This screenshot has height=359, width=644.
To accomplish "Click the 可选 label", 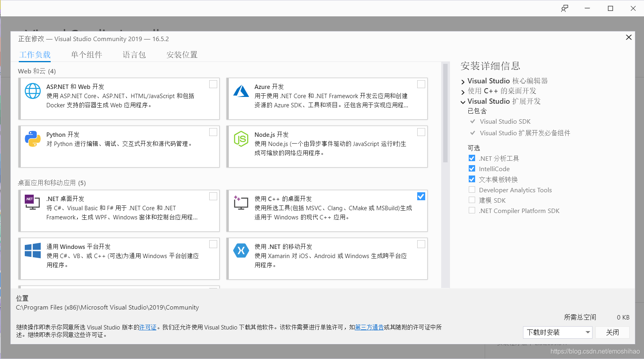I will point(474,148).
